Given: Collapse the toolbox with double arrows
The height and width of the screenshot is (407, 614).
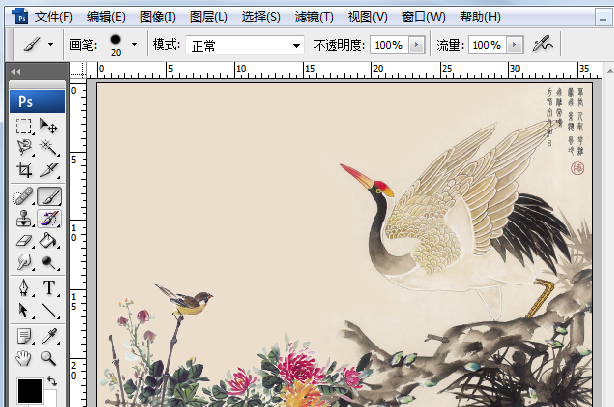Looking at the screenshot, I should [16, 72].
